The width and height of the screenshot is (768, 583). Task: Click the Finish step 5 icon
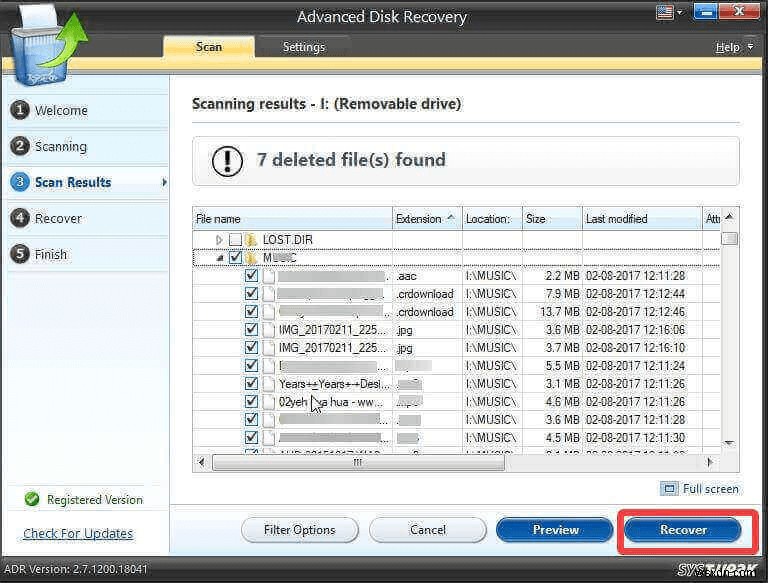[x=19, y=254]
